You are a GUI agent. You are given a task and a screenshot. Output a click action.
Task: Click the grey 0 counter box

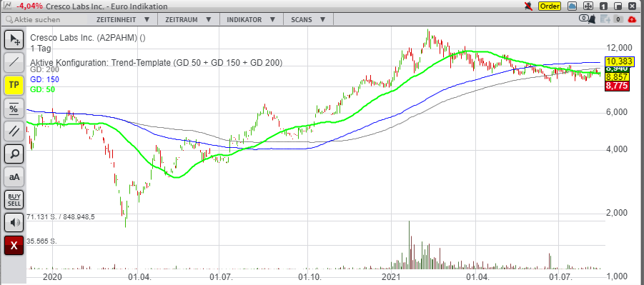619,19
